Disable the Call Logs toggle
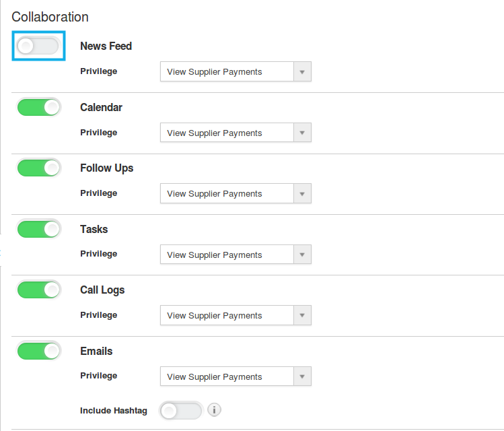The width and height of the screenshot is (504, 431). click(38, 290)
